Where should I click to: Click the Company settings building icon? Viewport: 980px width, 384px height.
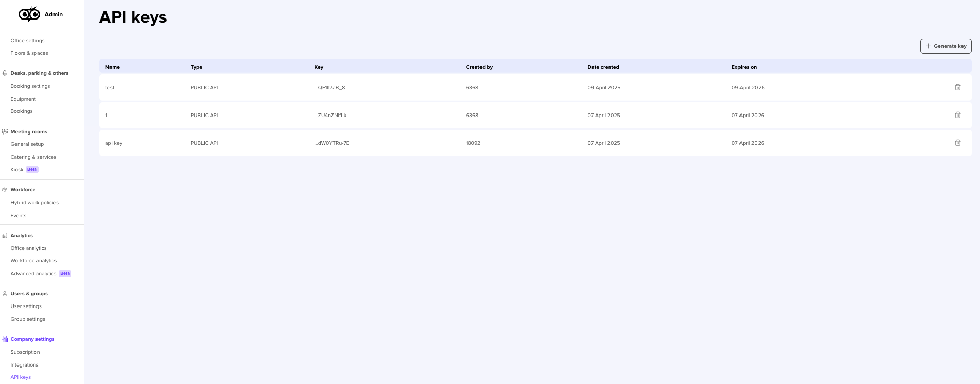[x=5, y=339]
